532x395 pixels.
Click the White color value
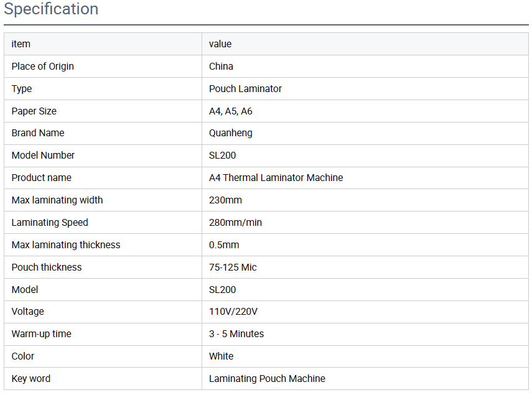point(222,356)
